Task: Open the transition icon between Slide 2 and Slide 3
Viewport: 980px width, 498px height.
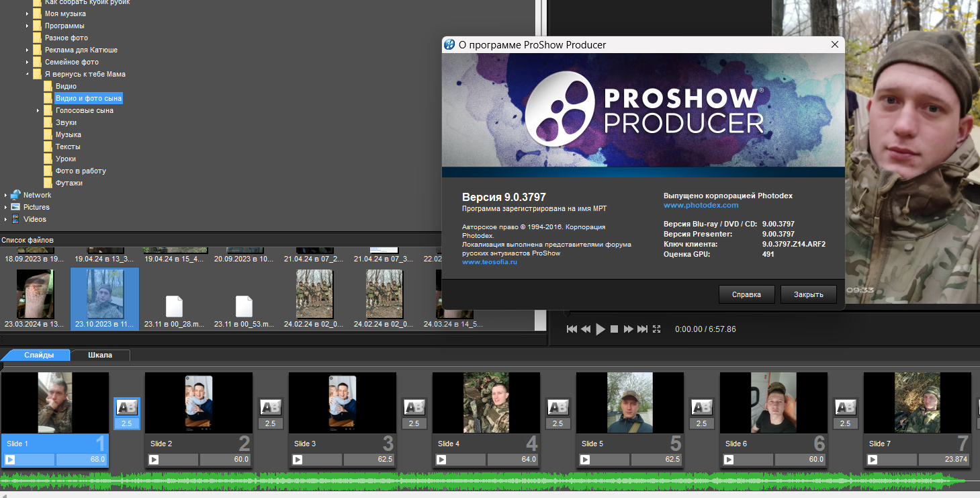Action: coord(271,407)
